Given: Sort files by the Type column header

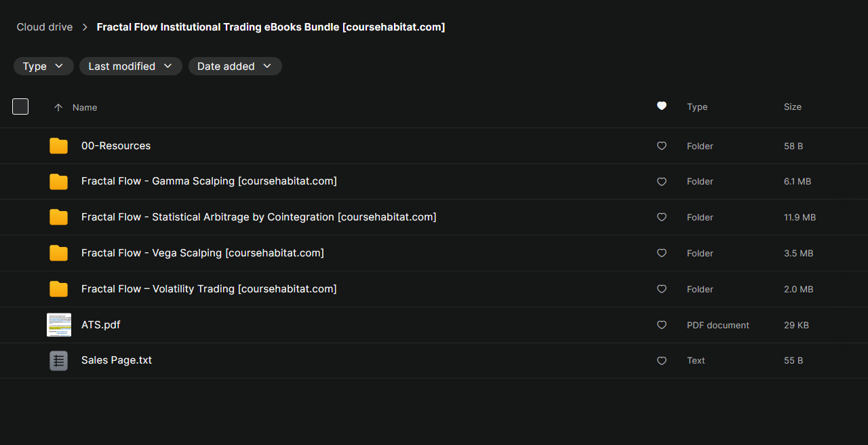Looking at the screenshot, I should (697, 107).
